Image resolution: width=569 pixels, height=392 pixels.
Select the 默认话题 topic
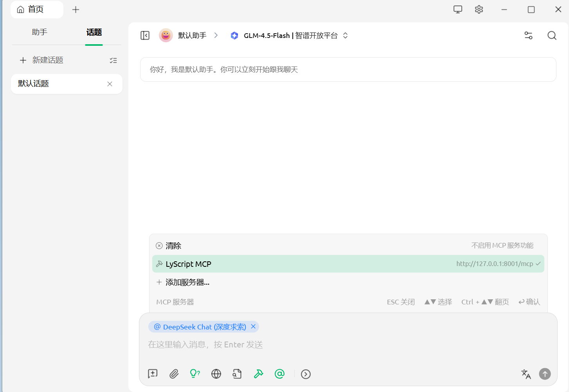tap(67, 84)
